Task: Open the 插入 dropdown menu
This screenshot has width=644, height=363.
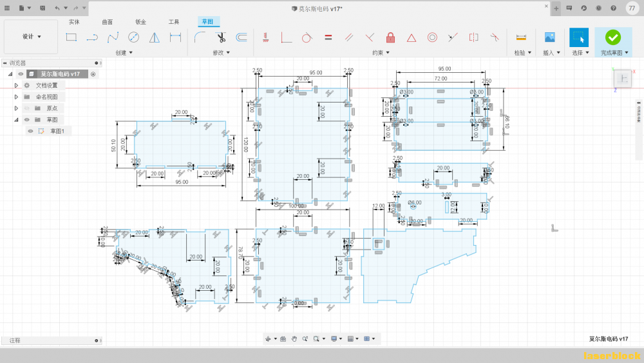Action: point(552,53)
